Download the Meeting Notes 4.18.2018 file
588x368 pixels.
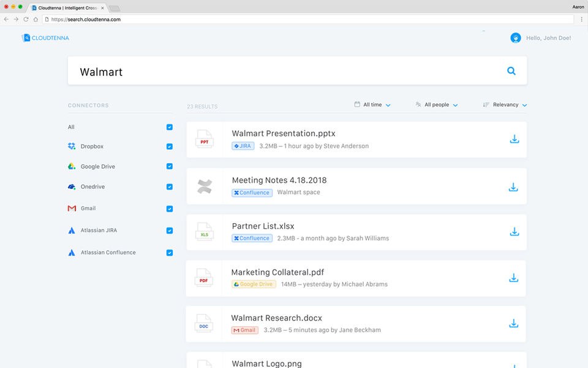pos(514,186)
